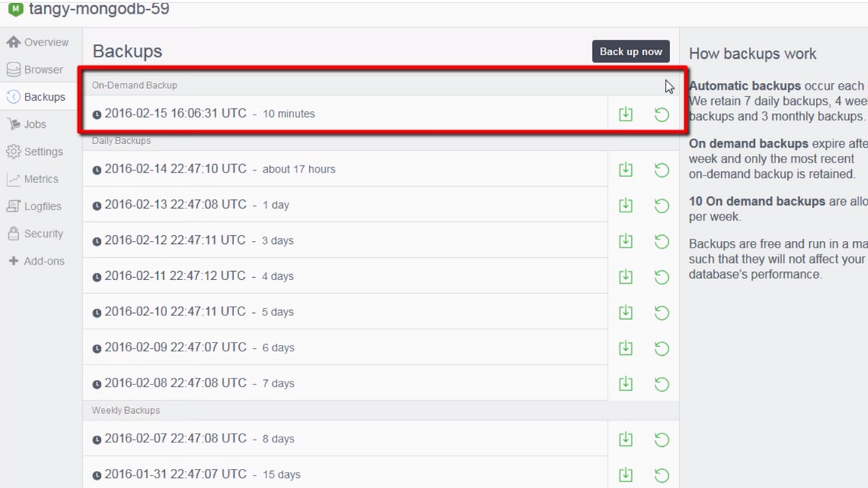The width and height of the screenshot is (868, 488).
Task: Download the 2016-02-10 daily backup
Action: 625,312
